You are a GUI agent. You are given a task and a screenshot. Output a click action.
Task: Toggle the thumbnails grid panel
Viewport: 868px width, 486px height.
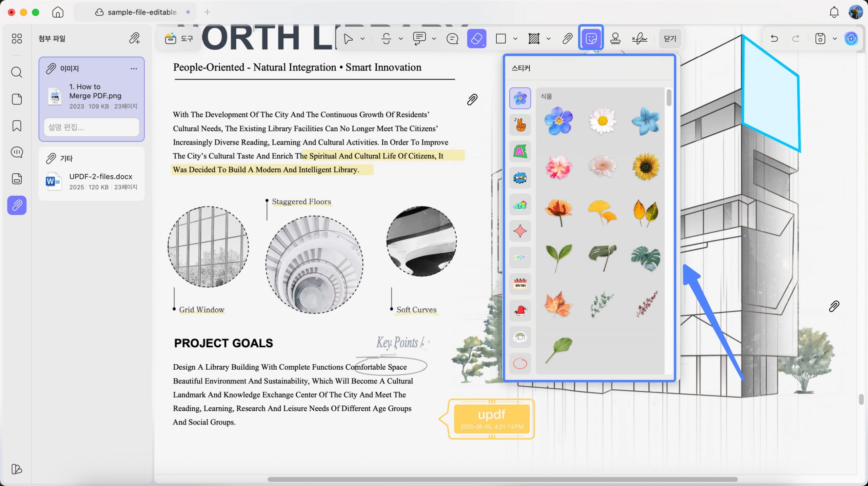(17, 39)
